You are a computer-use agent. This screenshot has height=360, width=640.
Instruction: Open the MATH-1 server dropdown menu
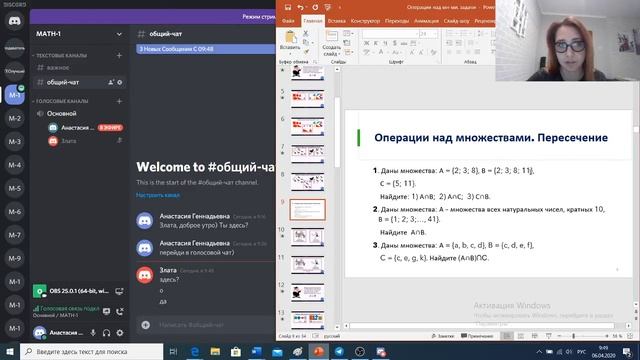119,34
